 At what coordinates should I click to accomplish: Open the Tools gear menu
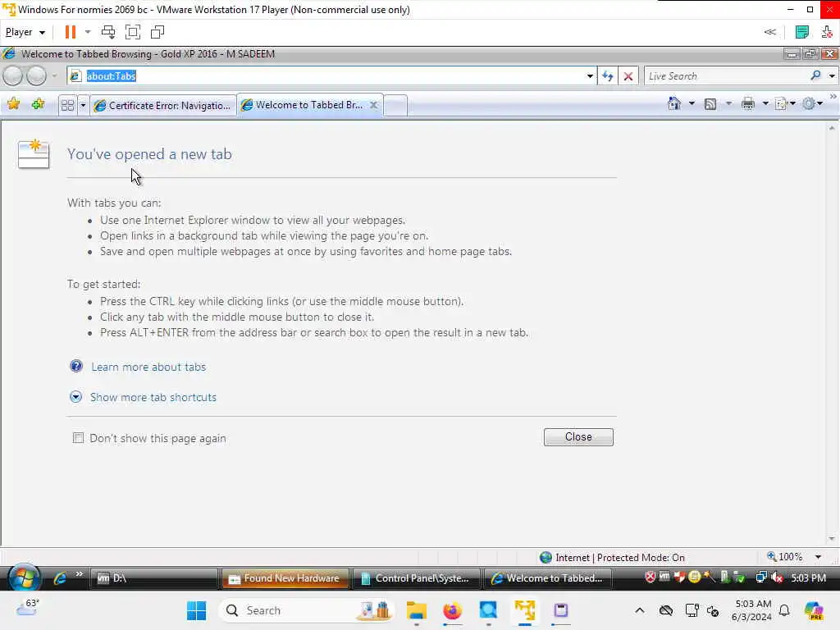tap(813, 103)
